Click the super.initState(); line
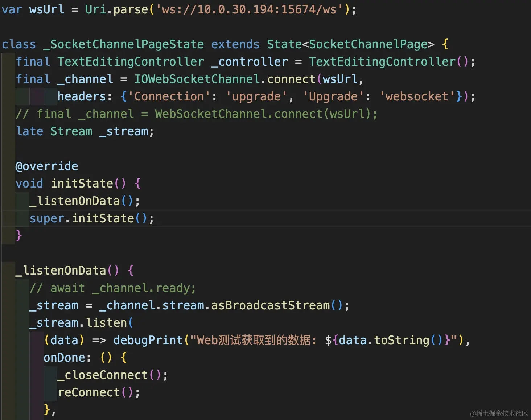 [x=92, y=218]
